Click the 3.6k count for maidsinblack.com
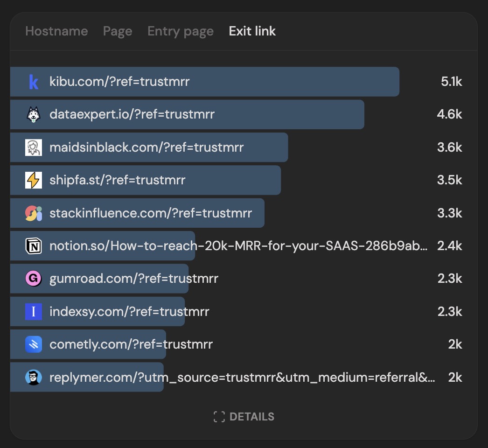The image size is (488, 448). pyautogui.click(x=449, y=147)
